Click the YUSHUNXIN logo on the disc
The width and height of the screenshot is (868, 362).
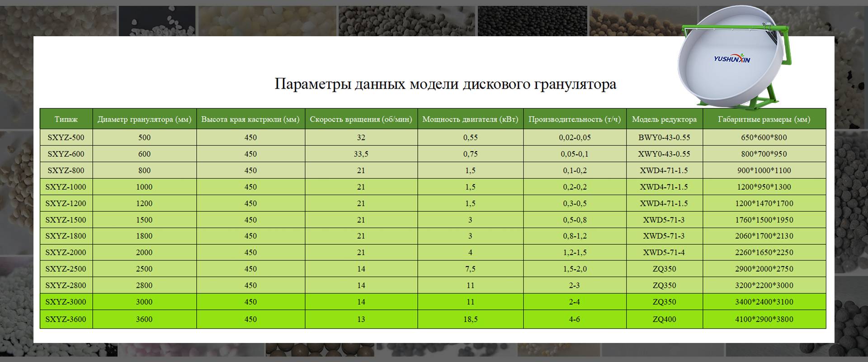(x=731, y=59)
